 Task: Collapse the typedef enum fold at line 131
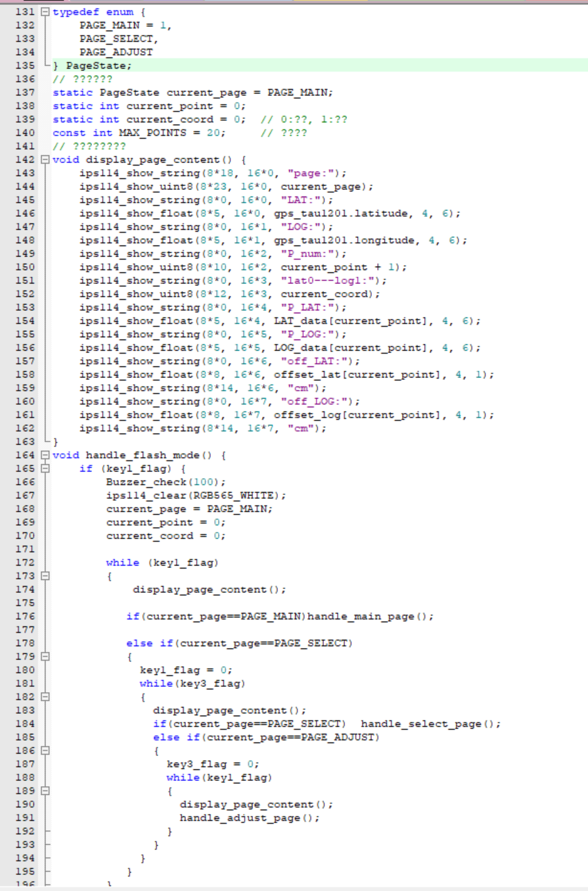[x=45, y=12]
